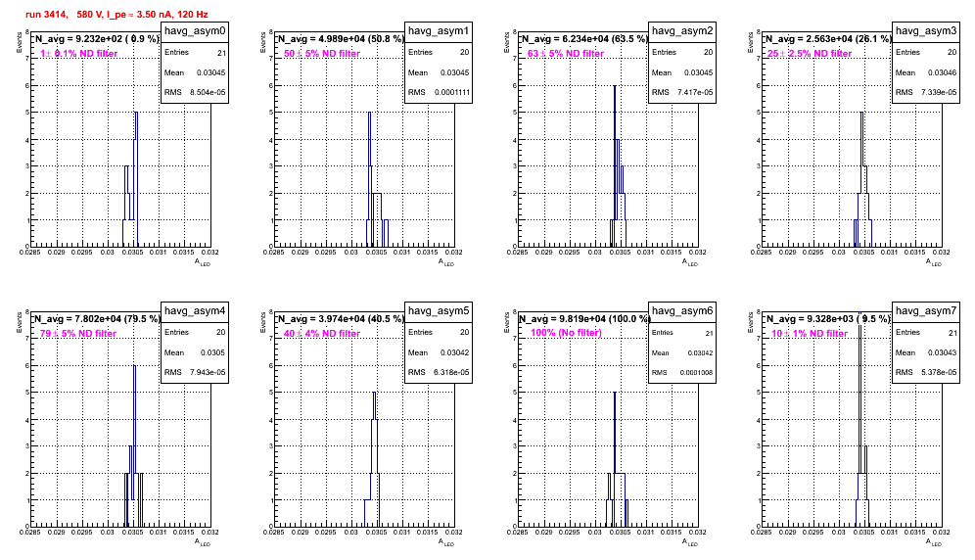Select the 10± 1% ND filter label
Image resolution: width=975 pixels, height=560 pixels.
coord(810,334)
